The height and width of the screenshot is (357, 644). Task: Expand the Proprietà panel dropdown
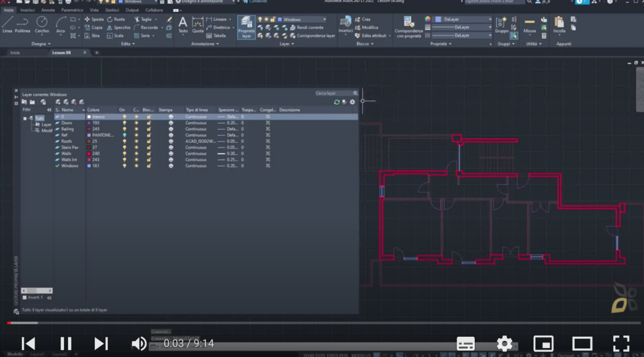click(441, 43)
